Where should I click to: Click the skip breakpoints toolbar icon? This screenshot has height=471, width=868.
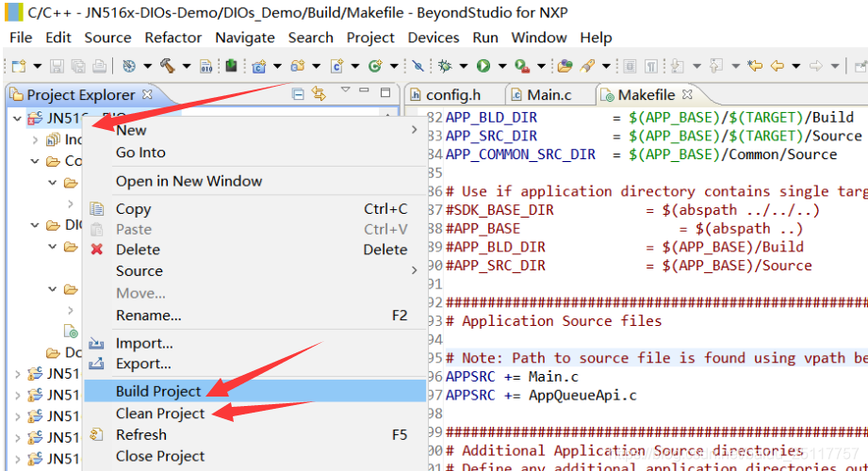pos(418,67)
